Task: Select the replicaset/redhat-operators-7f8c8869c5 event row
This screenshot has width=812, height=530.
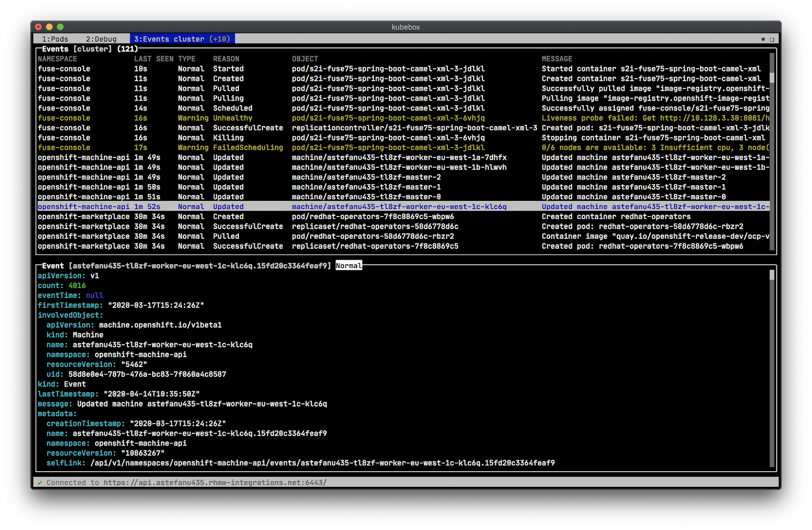Action: point(403,246)
